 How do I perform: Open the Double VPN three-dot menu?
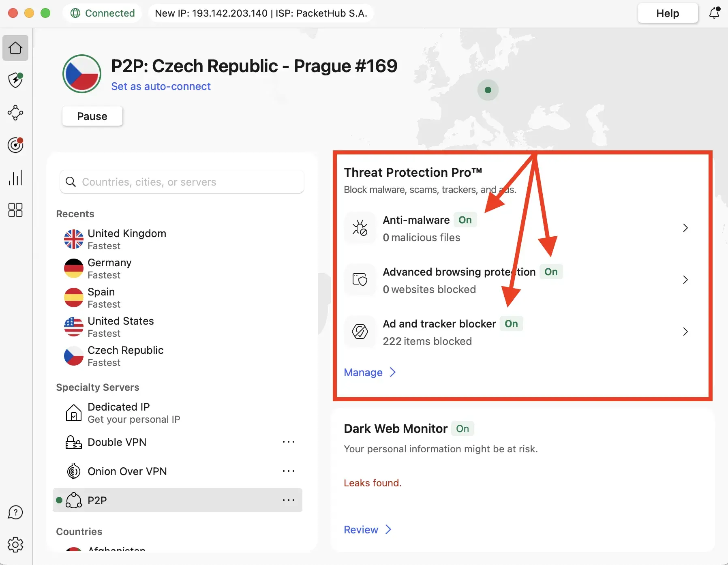coord(289,442)
